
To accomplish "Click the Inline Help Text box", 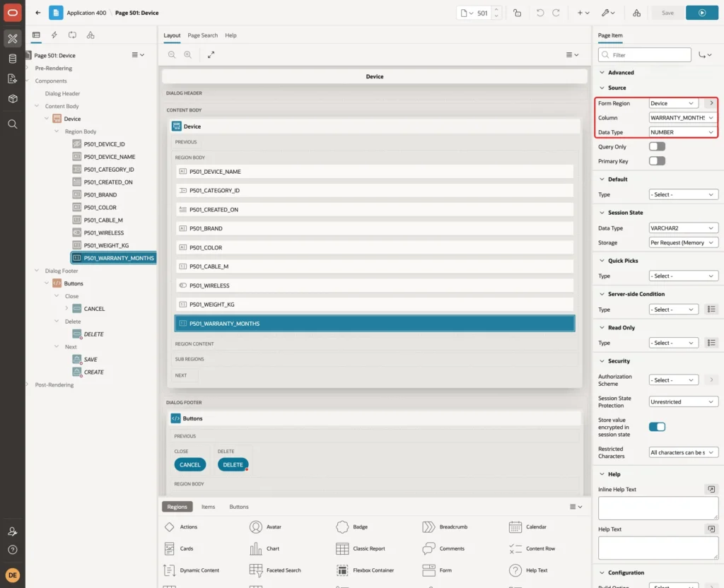I will (x=658, y=508).
